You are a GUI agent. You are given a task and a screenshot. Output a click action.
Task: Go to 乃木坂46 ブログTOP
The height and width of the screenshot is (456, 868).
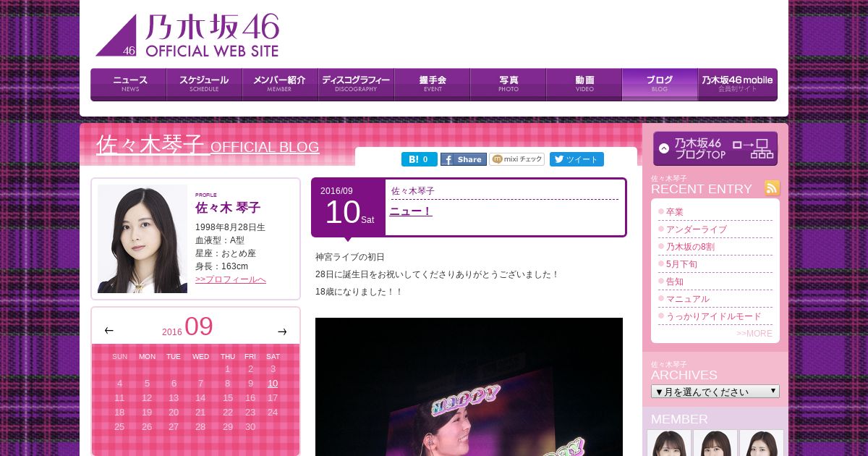click(715, 148)
